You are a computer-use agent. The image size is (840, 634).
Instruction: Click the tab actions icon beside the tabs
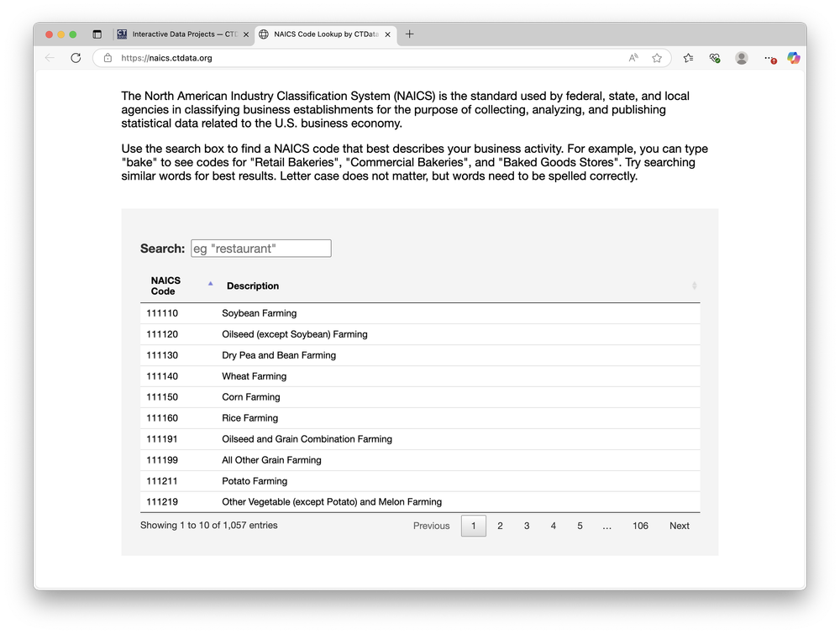[x=97, y=34]
